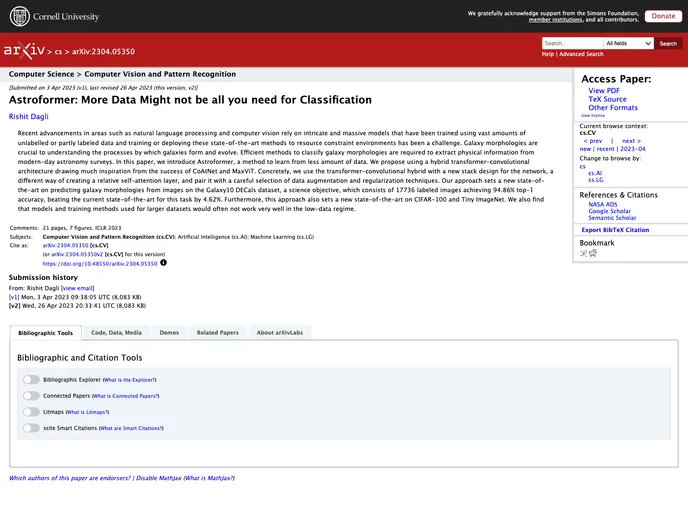The image size is (688, 512).
Task: Select the Bibliographic Tools tab
Action: click(46, 333)
